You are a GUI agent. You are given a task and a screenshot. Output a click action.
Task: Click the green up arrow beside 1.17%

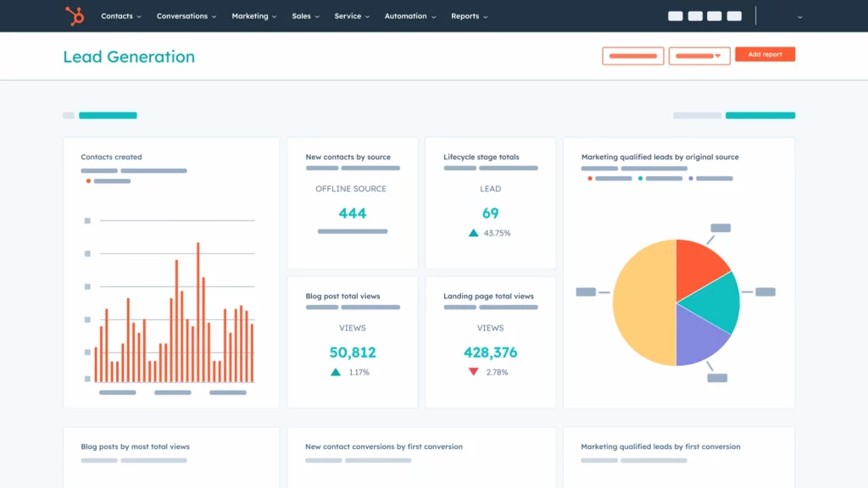pyautogui.click(x=336, y=372)
